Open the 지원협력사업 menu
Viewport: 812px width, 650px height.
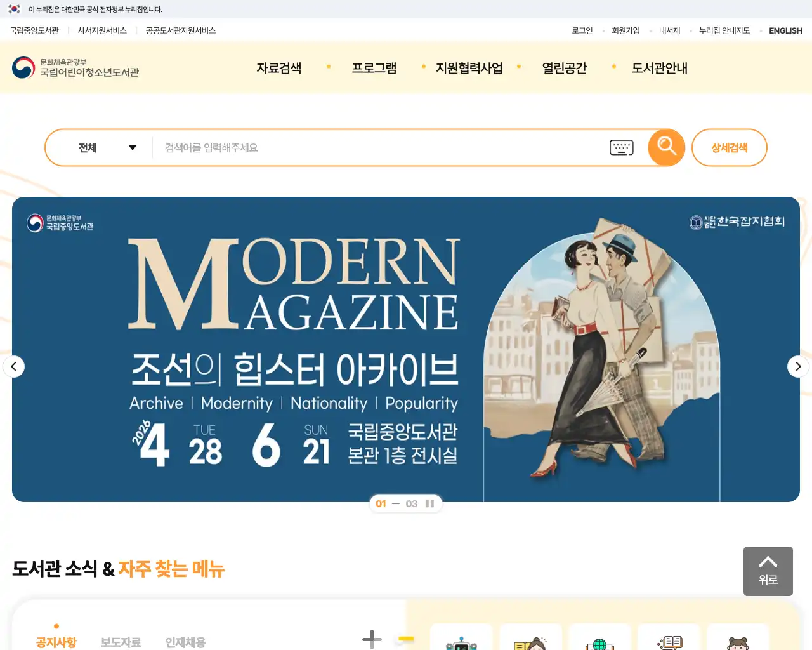point(469,68)
